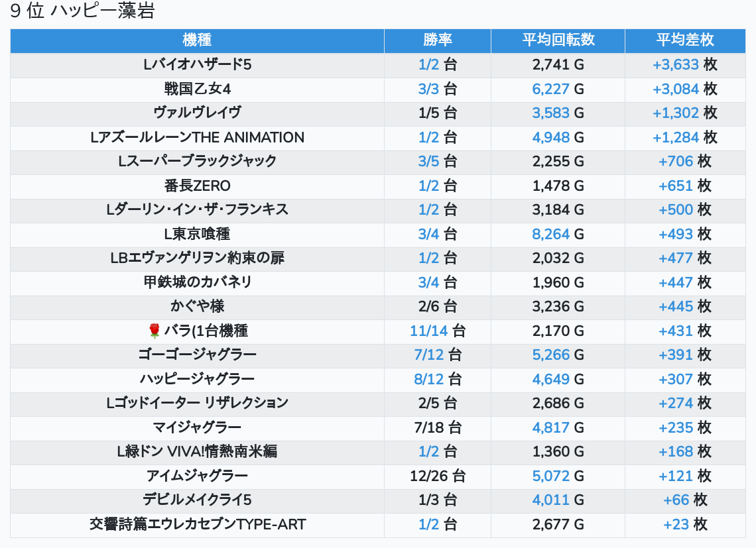Select the ハッピージャグラー machine name
Viewport: 756px width, 548px height.
pos(197,379)
